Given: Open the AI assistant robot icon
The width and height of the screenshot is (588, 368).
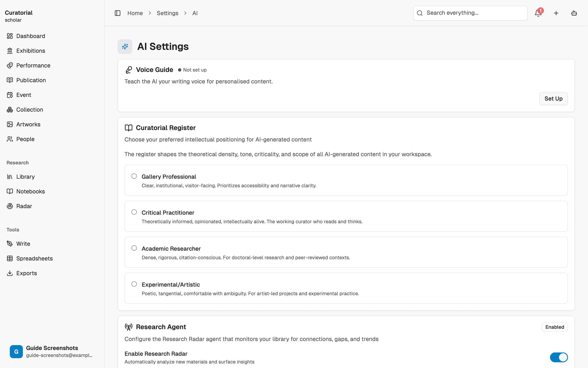Looking at the screenshot, I should [x=574, y=13].
